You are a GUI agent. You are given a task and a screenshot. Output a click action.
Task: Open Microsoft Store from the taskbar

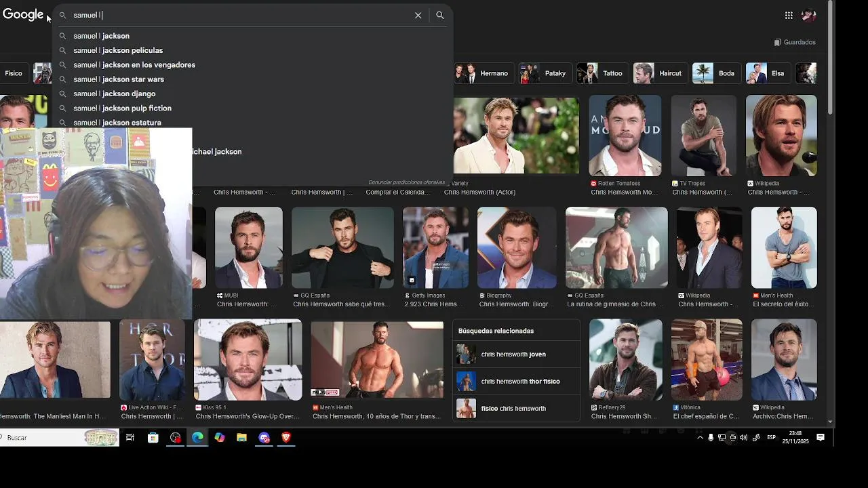tap(153, 438)
